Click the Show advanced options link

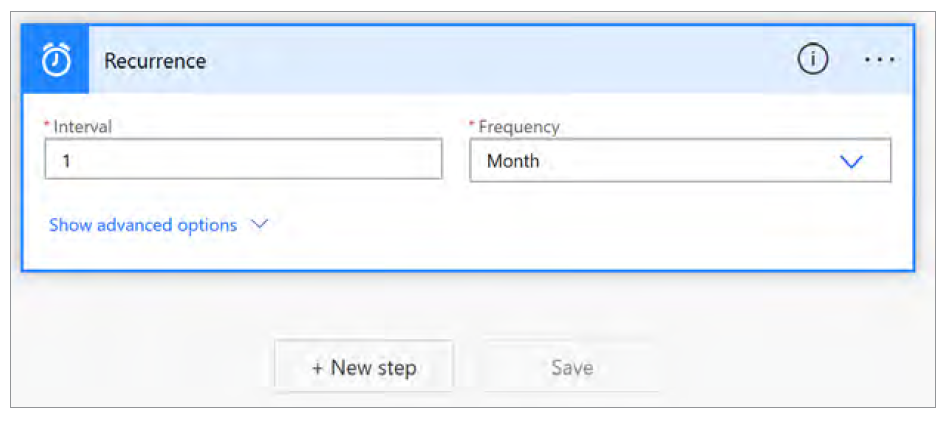point(143,225)
